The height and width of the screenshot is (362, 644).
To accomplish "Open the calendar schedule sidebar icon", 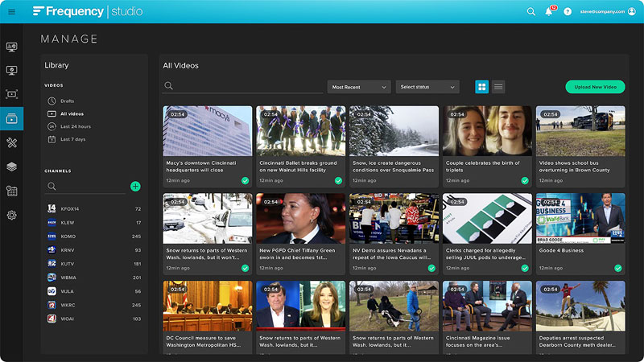I will [11, 191].
